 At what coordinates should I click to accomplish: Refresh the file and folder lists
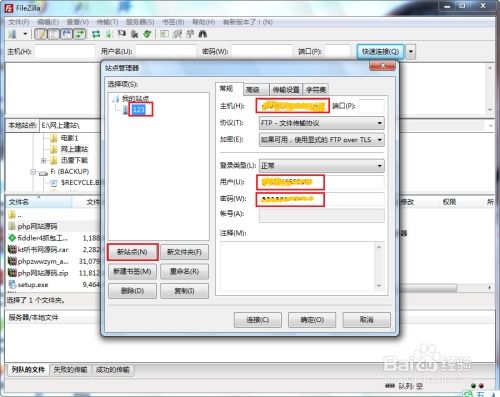coord(96,34)
